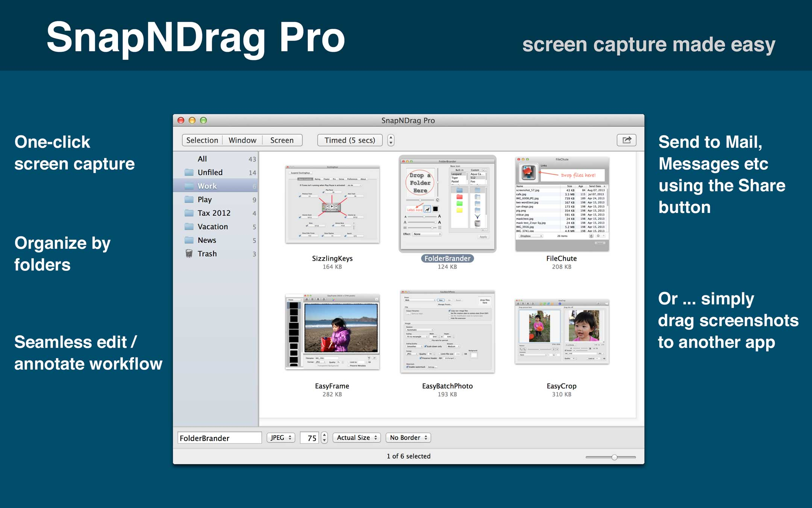Select the EasyCrop screenshot thumbnail

point(561,331)
